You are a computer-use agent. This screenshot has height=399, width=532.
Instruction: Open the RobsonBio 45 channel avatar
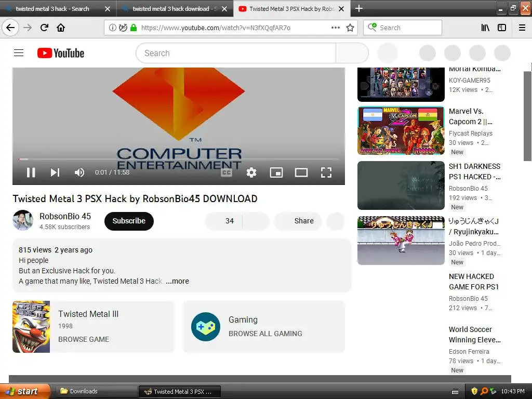(23, 220)
